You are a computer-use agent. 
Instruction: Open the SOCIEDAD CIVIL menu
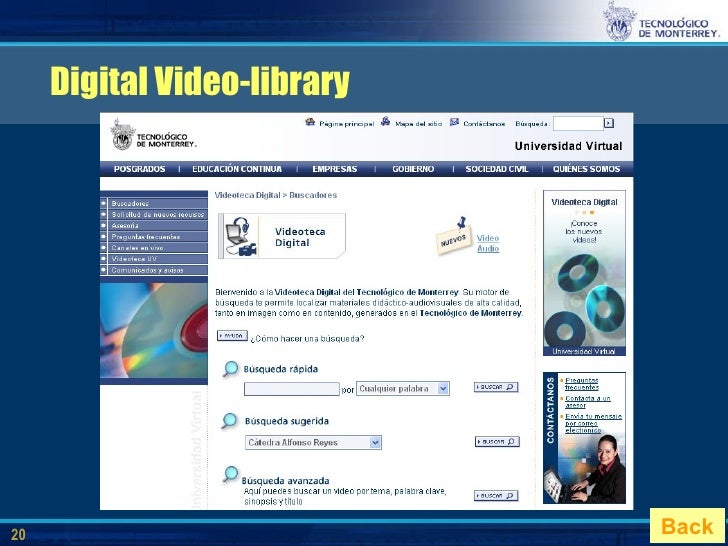497,169
